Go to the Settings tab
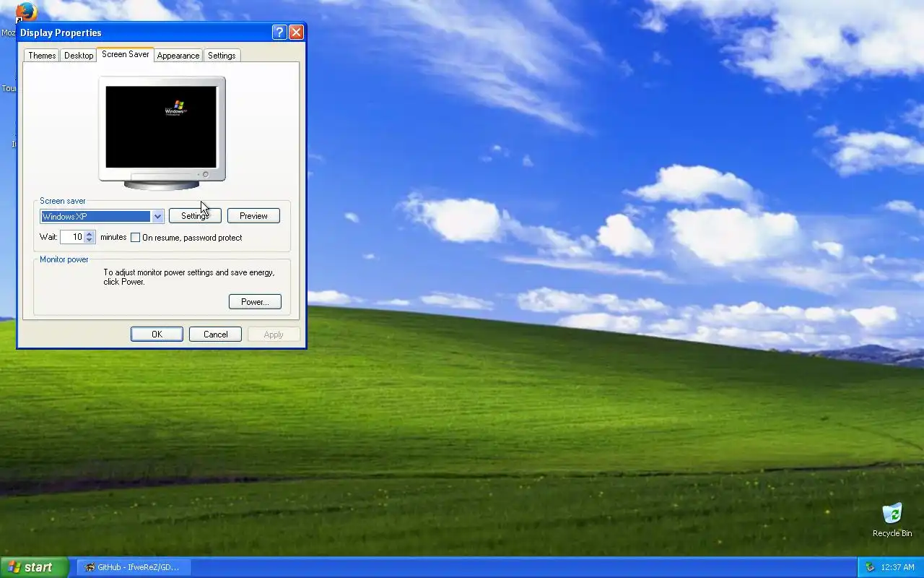Image resolution: width=924 pixels, height=578 pixels. tap(222, 56)
